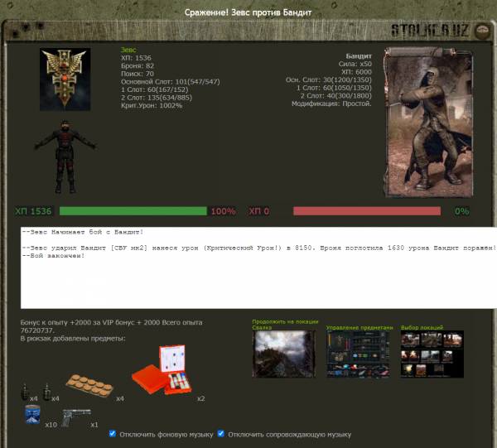Open the Свалка location thumbnail

284,354
